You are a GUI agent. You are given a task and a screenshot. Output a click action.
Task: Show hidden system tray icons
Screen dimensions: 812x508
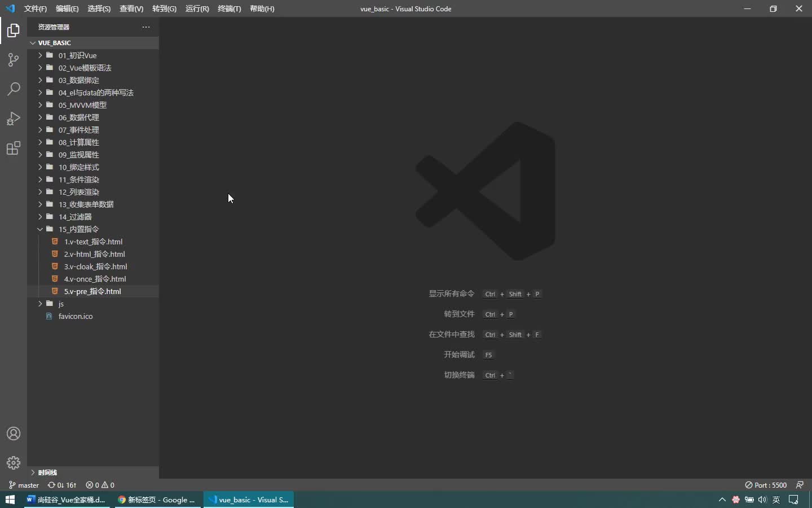tap(722, 500)
